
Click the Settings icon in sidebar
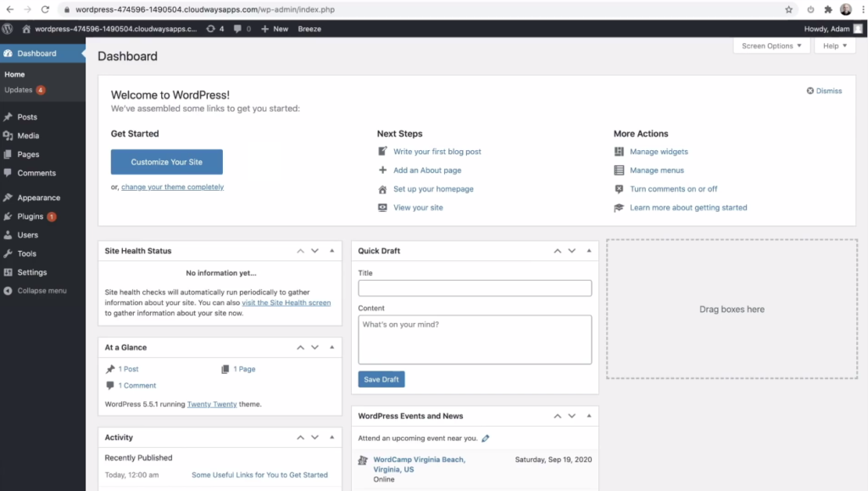[8, 272]
